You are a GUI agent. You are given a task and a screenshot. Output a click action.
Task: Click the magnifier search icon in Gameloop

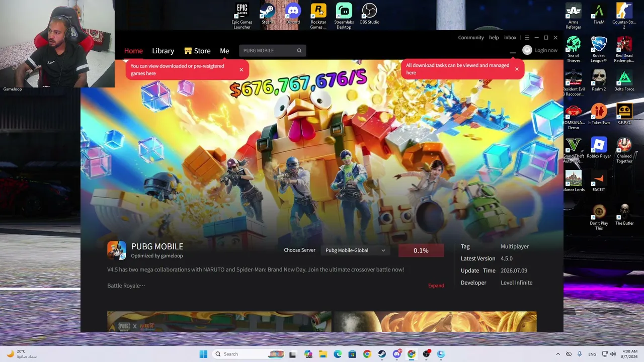click(x=299, y=50)
